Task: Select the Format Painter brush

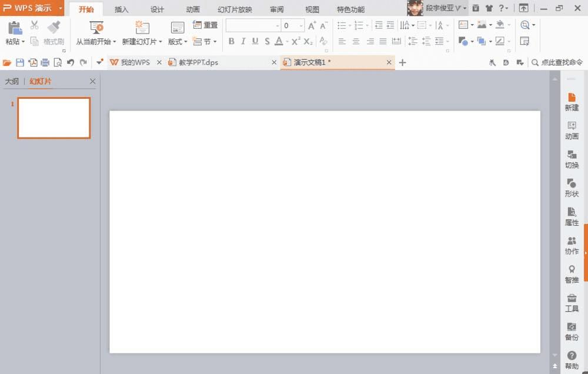Action: [x=54, y=27]
